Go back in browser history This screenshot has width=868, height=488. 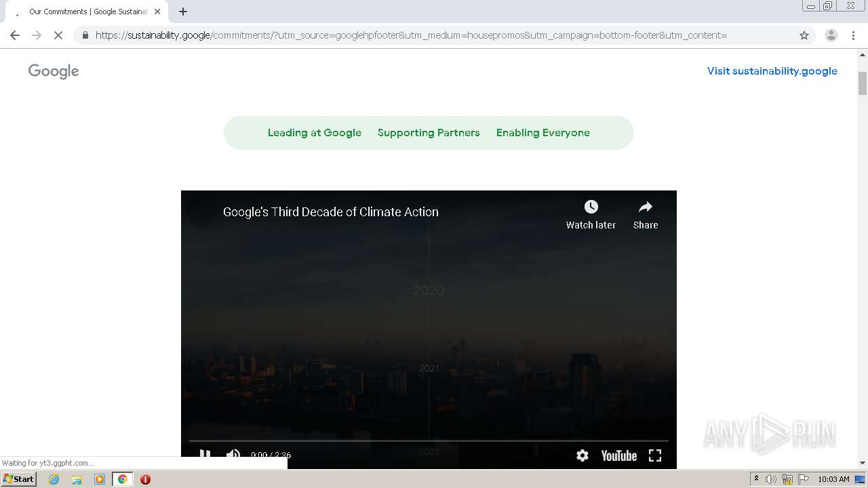pyautogui.click(x=15, y=35)
